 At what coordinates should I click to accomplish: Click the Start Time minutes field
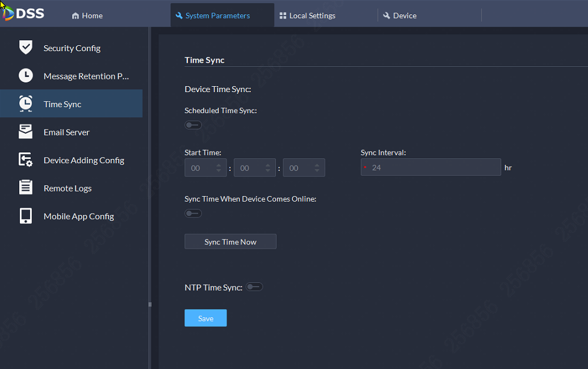[255, 168]
